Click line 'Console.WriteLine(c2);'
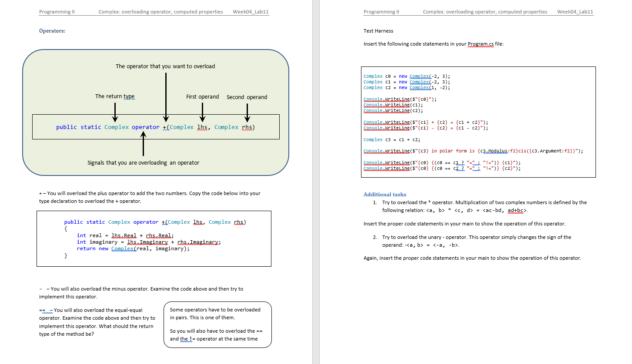Image resolution: width=632 pixels, height=364 pixels. (393, 110)
